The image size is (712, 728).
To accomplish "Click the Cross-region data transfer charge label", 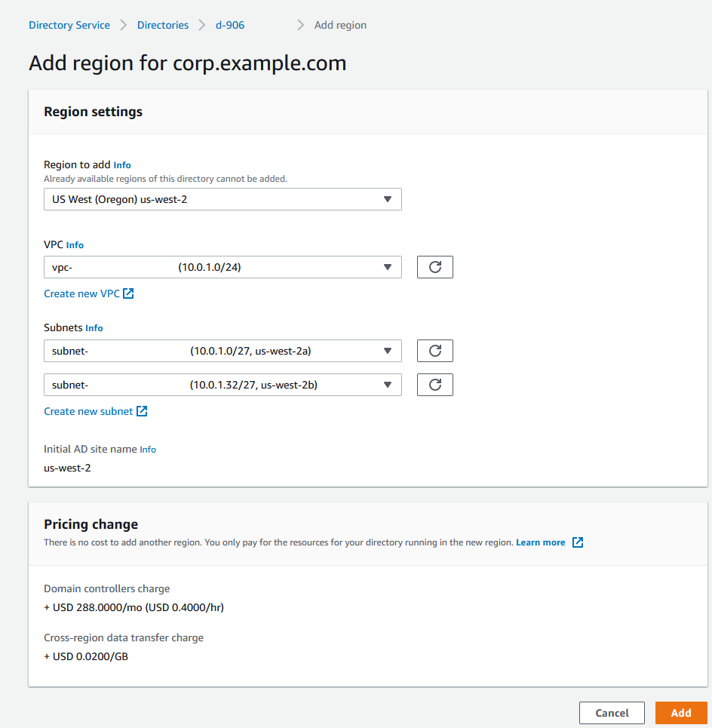I will point(124,638).
